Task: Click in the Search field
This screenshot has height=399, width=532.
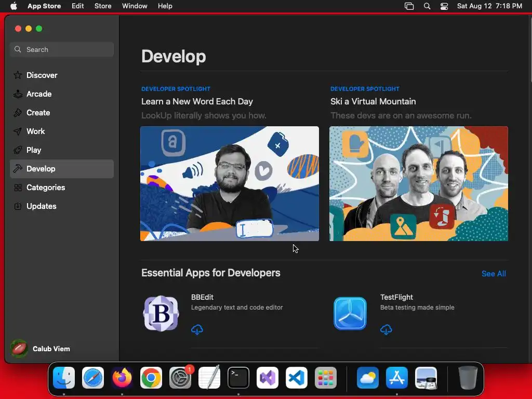Action: point(62,49)
